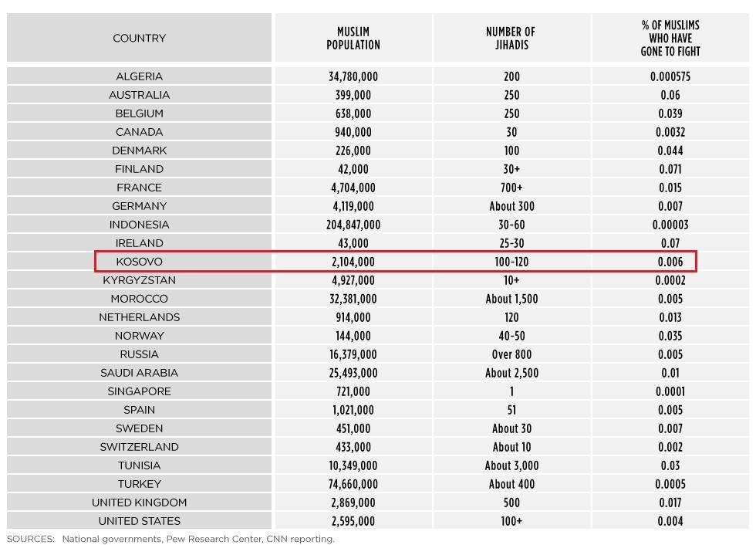Select the ALGERIA country cell

[x=140, y=76]
